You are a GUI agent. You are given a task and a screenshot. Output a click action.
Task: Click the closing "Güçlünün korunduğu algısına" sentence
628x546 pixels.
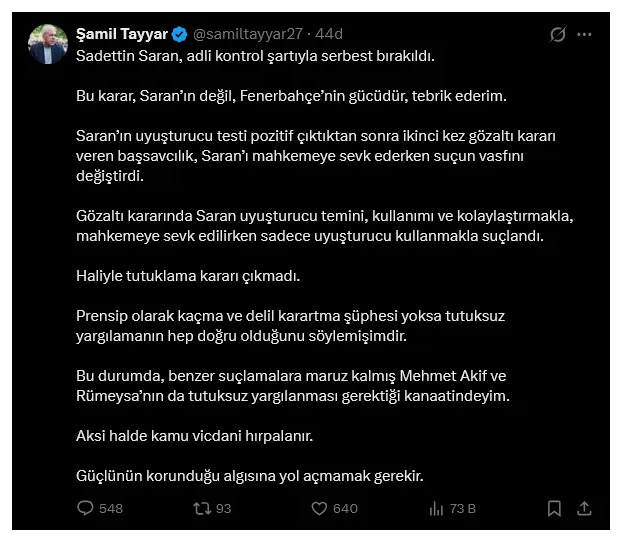coord(250,475)
